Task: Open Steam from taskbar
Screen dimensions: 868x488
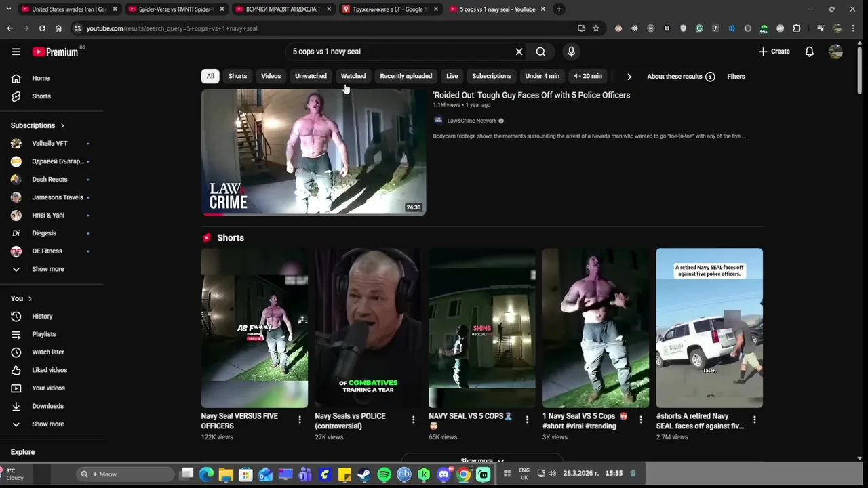Action: click(x=364, y=474)
